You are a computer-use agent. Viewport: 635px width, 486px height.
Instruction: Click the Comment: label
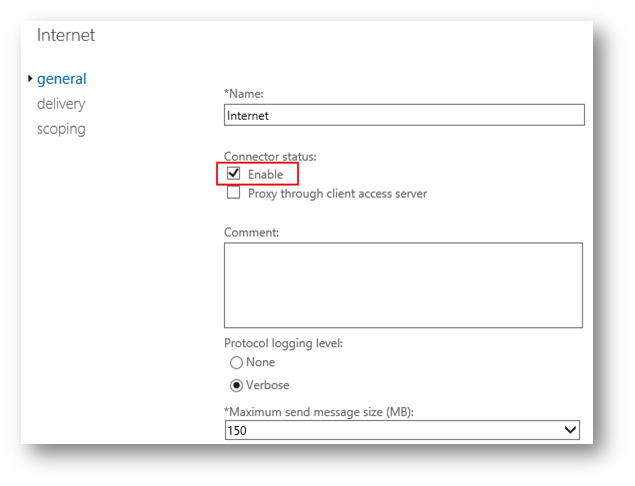tap(251, 232)
